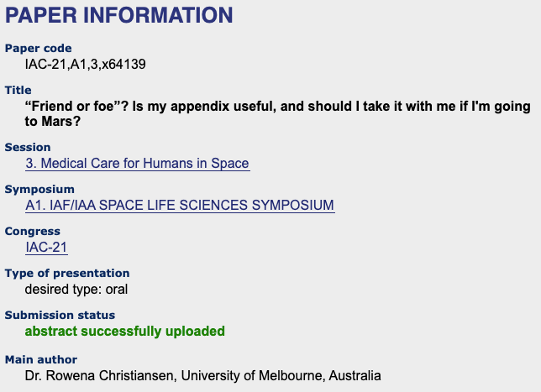The height and width of the screenshot is (392, 541).
Task: Click the "Main author" field label
Action: coord(41,360)
